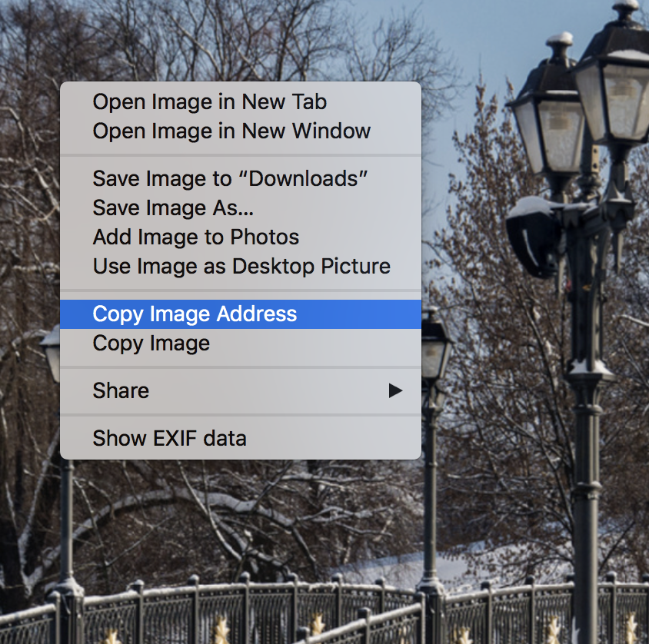The height and width of the screenshot is (644, 649).
Task: Expand the Share submenu arrow
Action: [x=395, y=391]
